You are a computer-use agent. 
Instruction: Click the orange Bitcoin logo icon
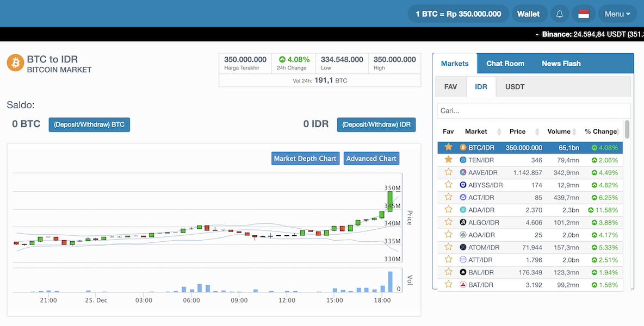click(x=15, y=63)
